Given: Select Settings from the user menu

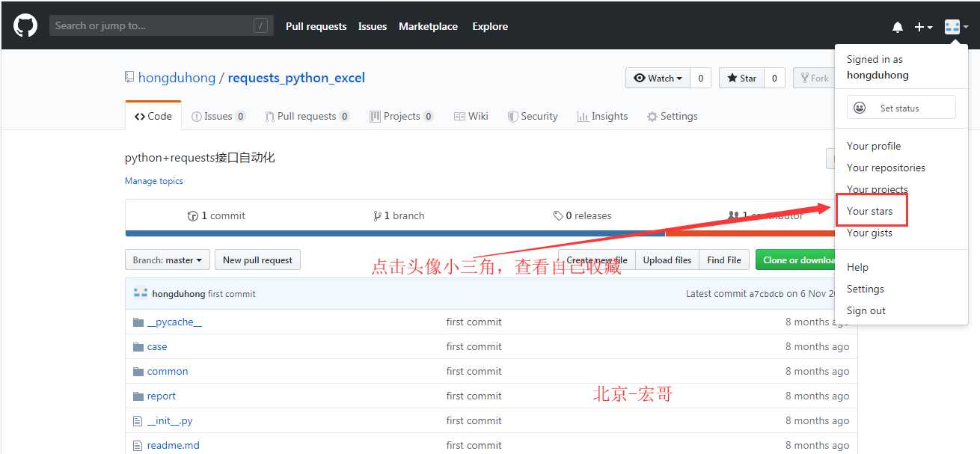Looking at the screenshot, I should [866, 289].
